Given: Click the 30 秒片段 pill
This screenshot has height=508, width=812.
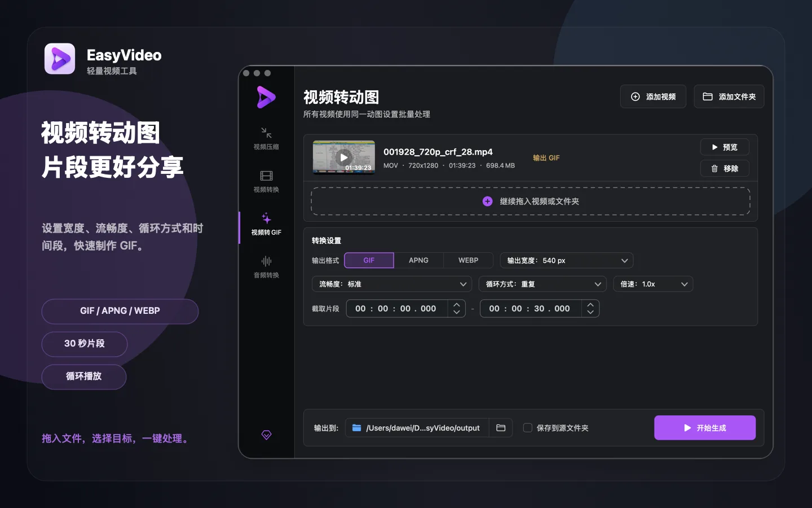Looking at the screenshot, I should click(85, 344).
